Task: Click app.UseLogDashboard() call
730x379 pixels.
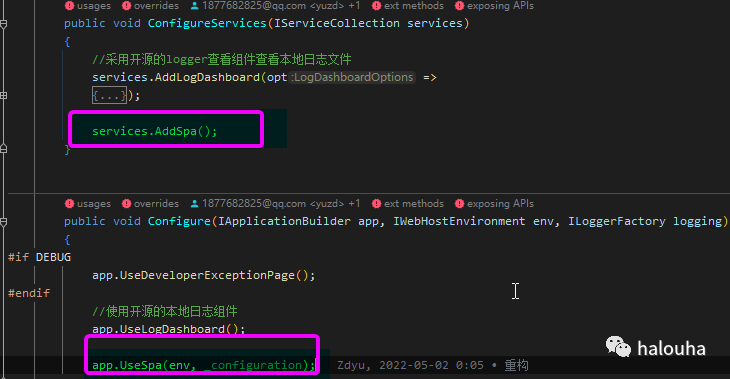Action: [169, 329]
